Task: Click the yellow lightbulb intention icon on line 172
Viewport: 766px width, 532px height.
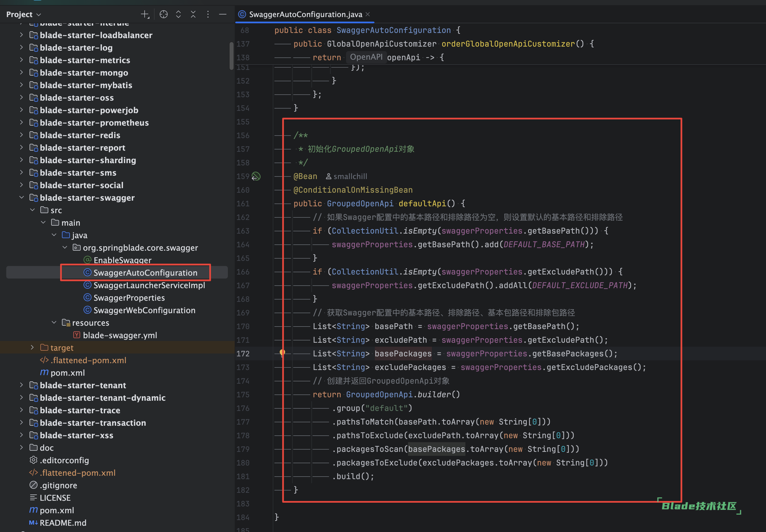Action: tap(282, 353)
